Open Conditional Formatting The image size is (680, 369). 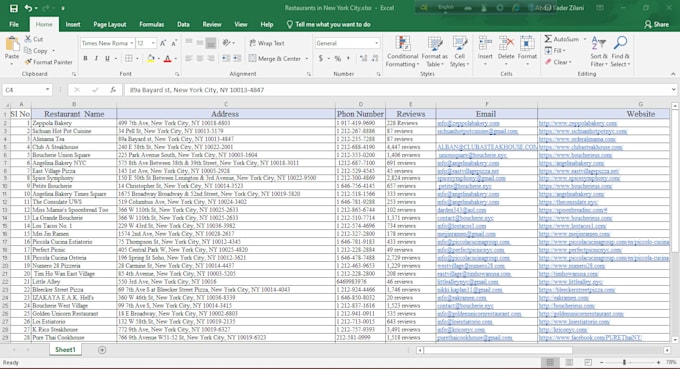pyautogui.click(x=402, y=52)
